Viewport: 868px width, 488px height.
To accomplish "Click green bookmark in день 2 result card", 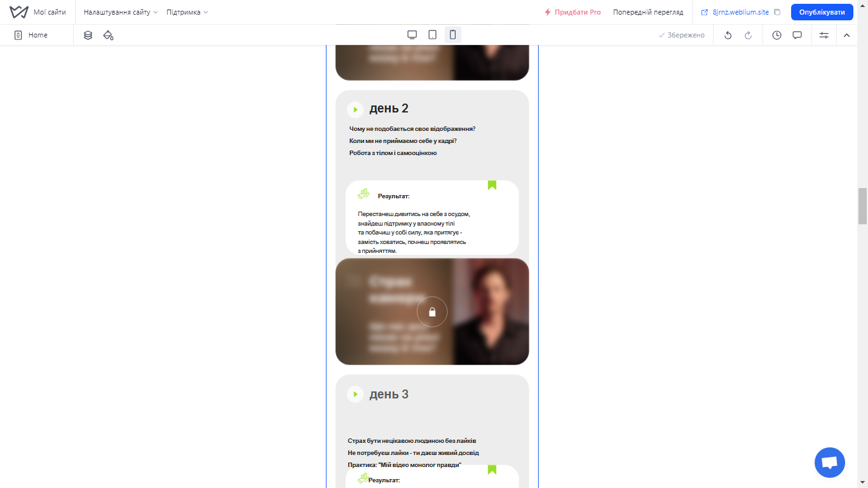I will click(492, 185).
